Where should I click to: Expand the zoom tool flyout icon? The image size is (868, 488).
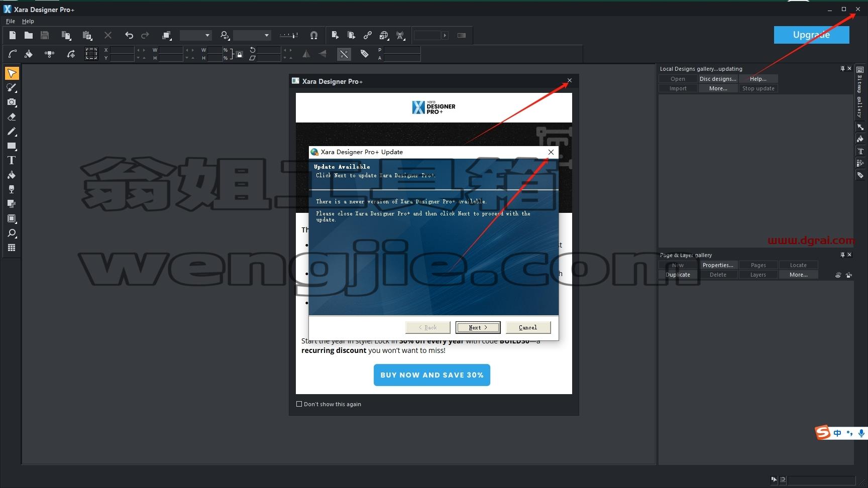pos(225,35)
